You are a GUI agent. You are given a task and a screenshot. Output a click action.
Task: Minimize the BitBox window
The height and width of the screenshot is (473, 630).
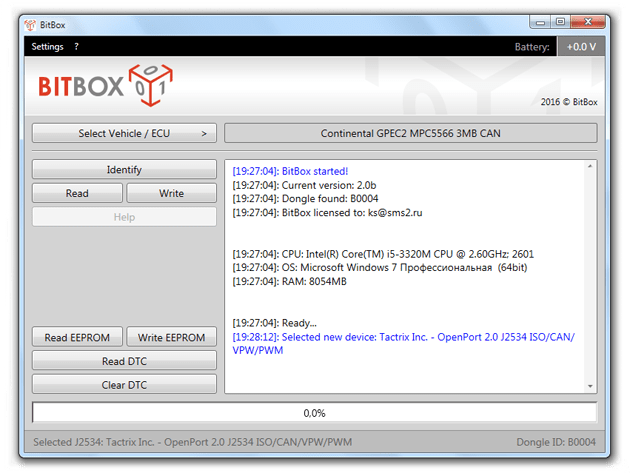coord(540,22)
